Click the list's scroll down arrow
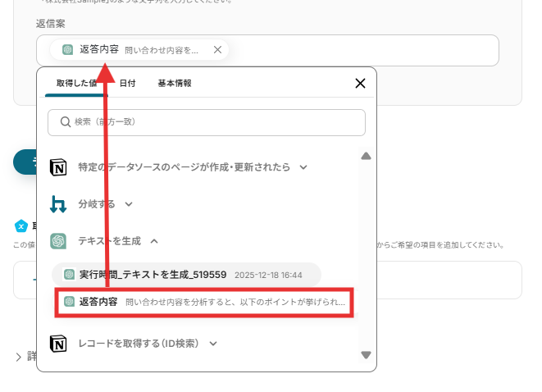Screen dimensions: 542x392 click(x=366, y=355)
